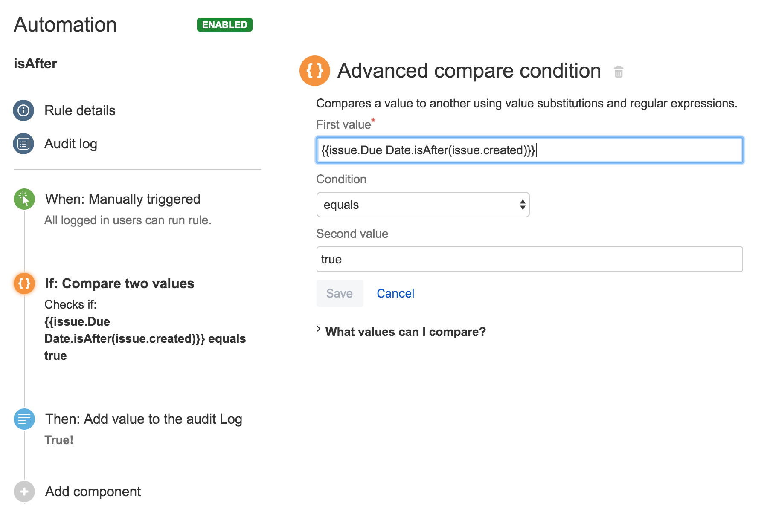Open the Condition equals dropdown
773x532 pixels.
[422, 205]
